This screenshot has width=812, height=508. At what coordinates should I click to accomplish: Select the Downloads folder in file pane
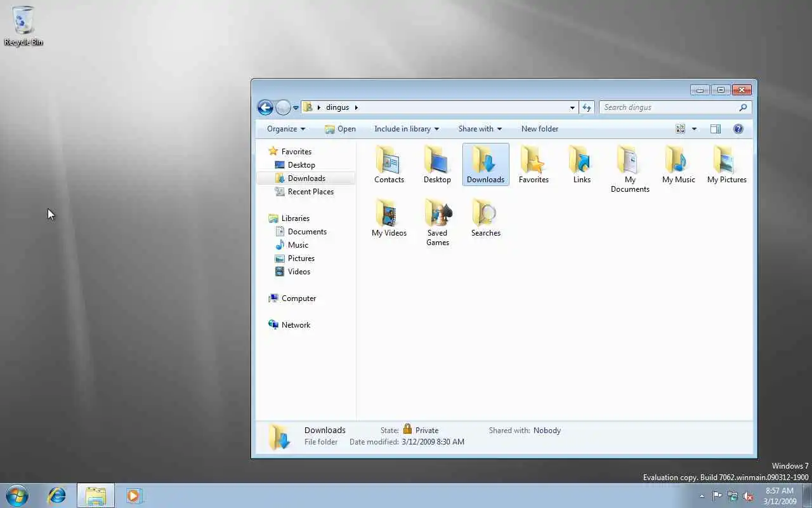[485, 164]
